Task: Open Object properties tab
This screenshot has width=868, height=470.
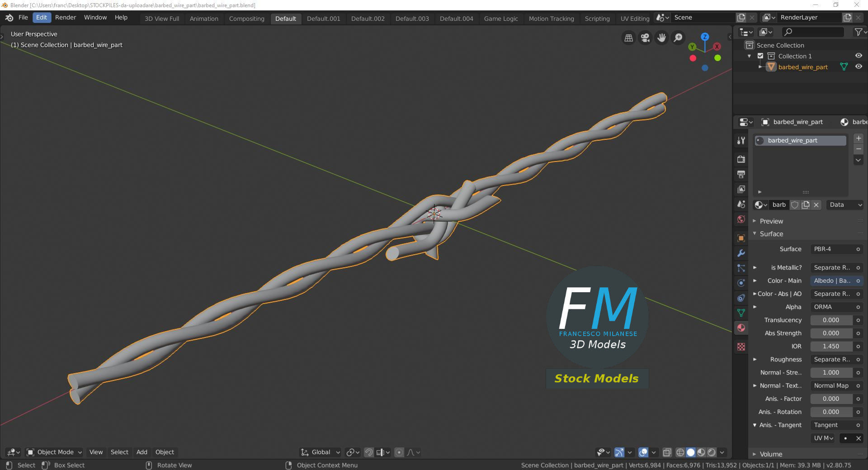Action: tap(741, 238)
